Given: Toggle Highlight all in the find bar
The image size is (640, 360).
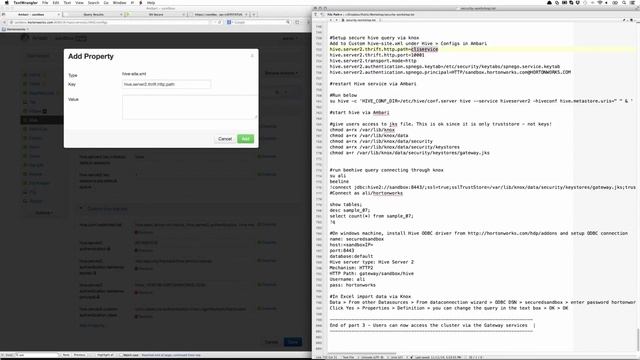Looking at the screenshot, I should (x=104, y=355).
